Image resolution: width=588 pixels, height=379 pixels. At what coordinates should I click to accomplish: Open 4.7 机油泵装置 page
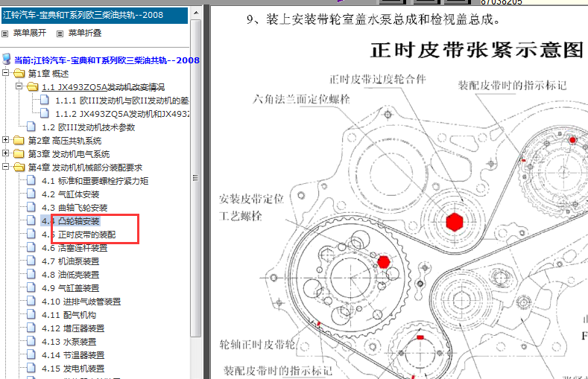click(71, 261)
